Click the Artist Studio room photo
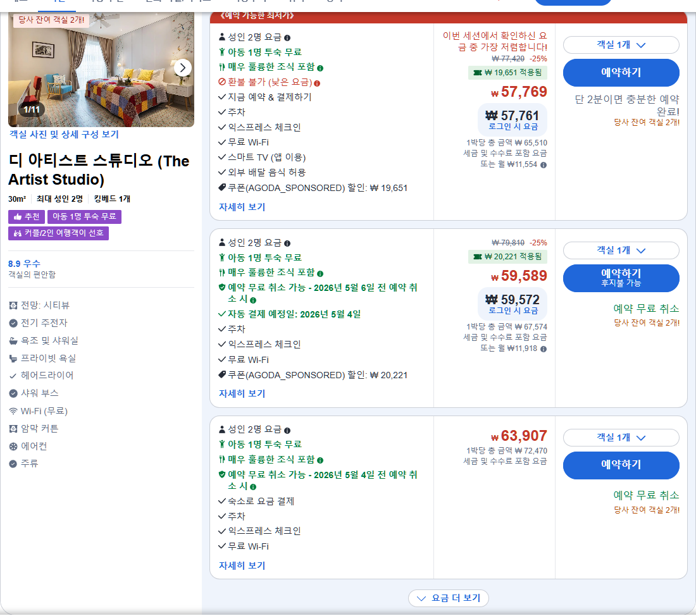 (x=101, y=69)
